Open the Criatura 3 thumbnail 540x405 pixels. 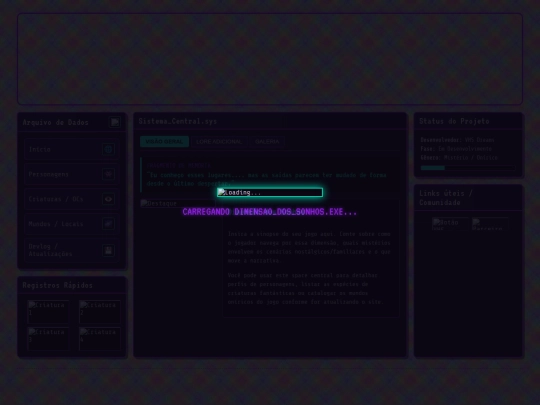48,339
